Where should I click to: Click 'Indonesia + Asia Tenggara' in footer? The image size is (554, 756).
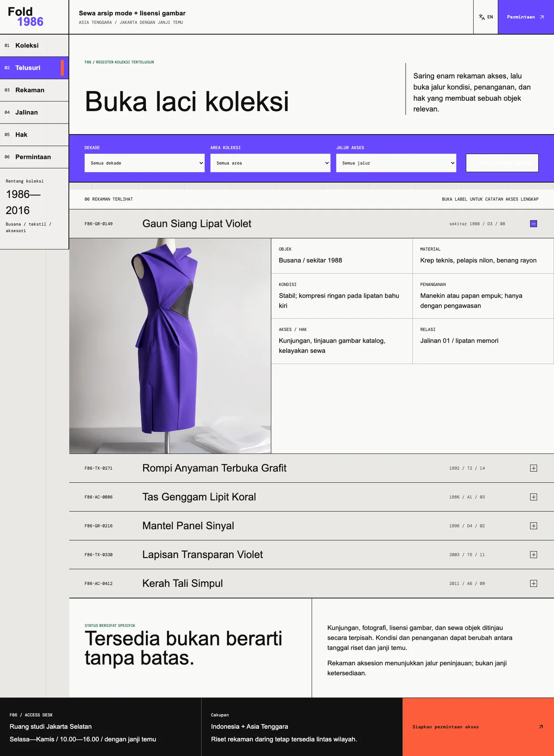point(249,726)
